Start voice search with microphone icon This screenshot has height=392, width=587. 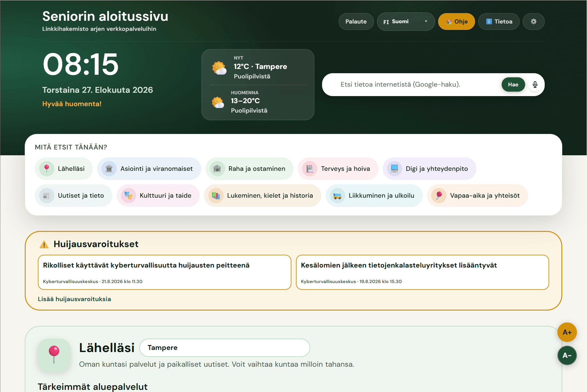point(535,85)
